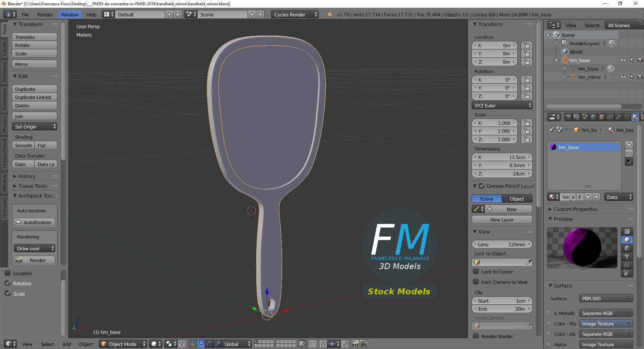Add a material slot with plus button

[629, 145]
